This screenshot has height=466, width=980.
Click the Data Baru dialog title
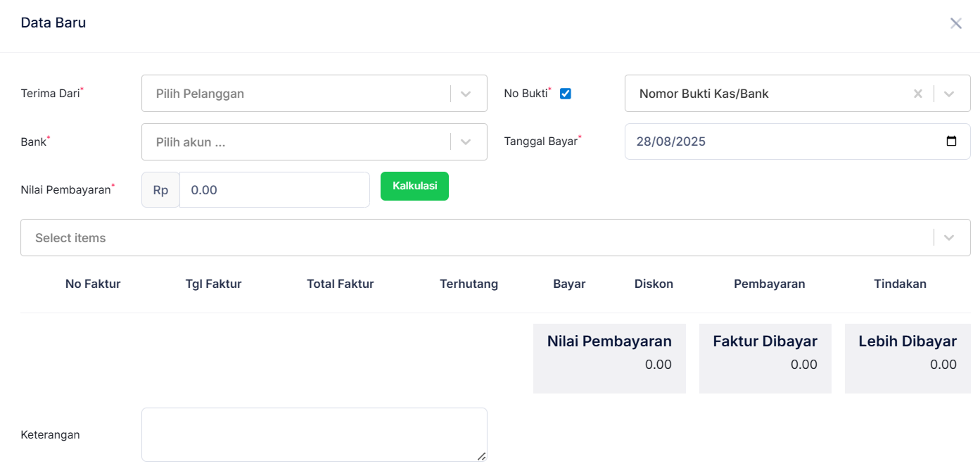click(53, 23)
